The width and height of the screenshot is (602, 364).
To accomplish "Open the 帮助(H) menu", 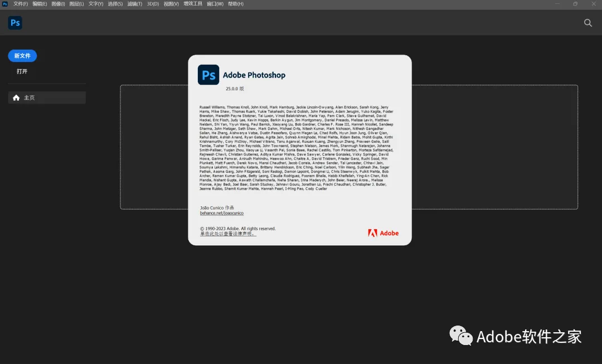I will [236, 4].
